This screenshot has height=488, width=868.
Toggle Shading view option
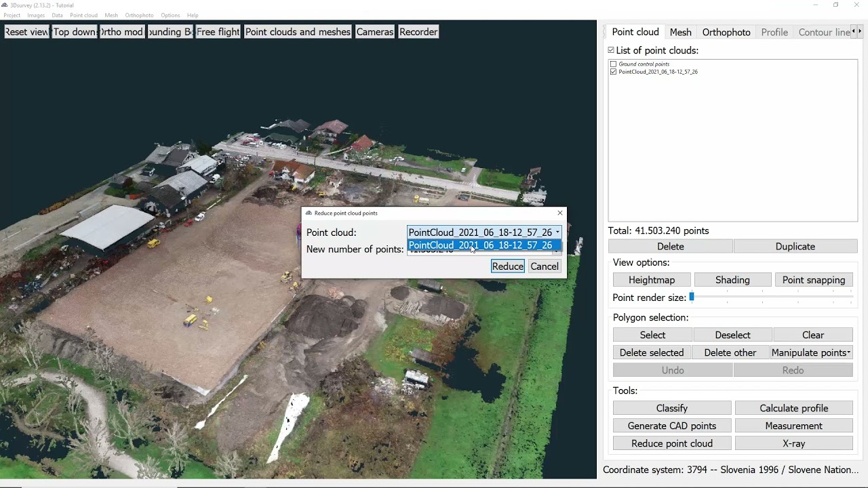tap(732, 280)
